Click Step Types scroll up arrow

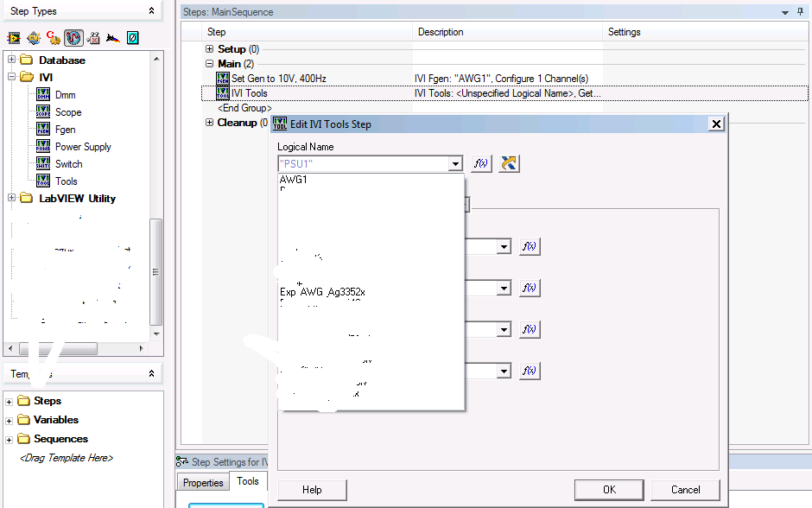pos(156,59)
